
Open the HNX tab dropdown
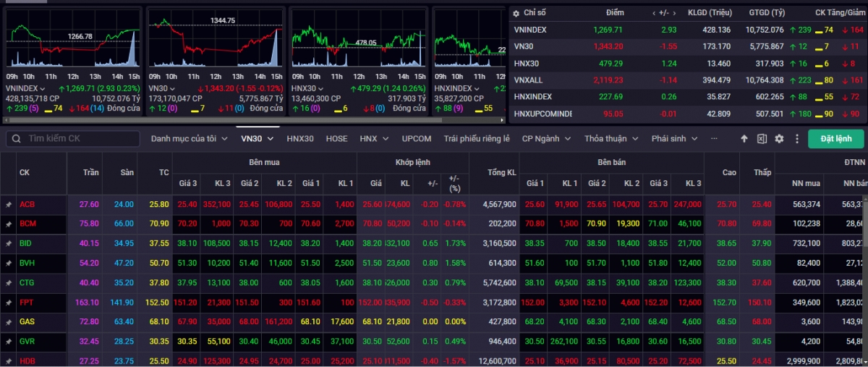(386, 138)
